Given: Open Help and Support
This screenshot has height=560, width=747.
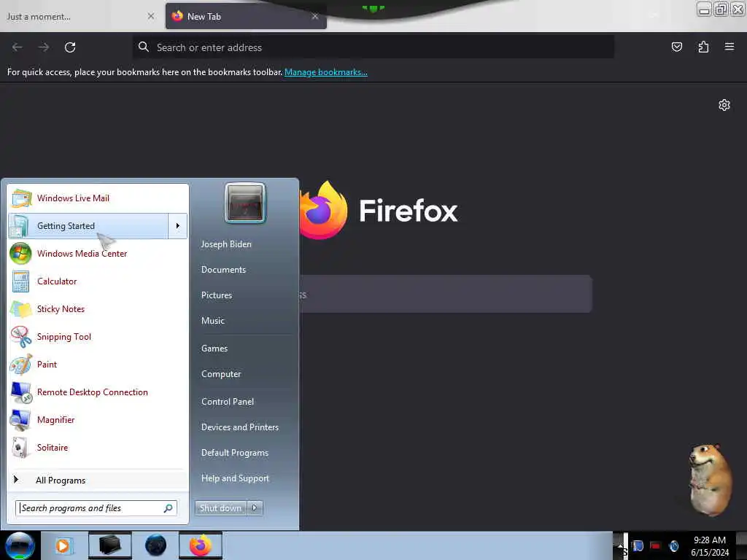Looking at the screenshot, I should pyautogui.click(x=236, y=478).
